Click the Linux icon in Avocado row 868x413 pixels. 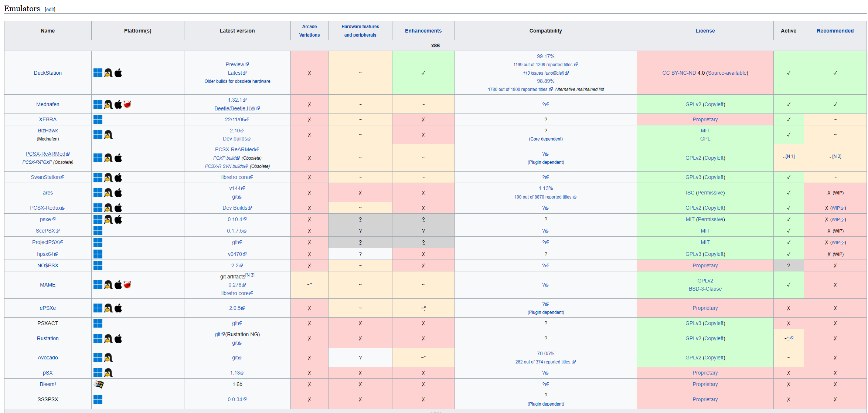click(108, 358)
